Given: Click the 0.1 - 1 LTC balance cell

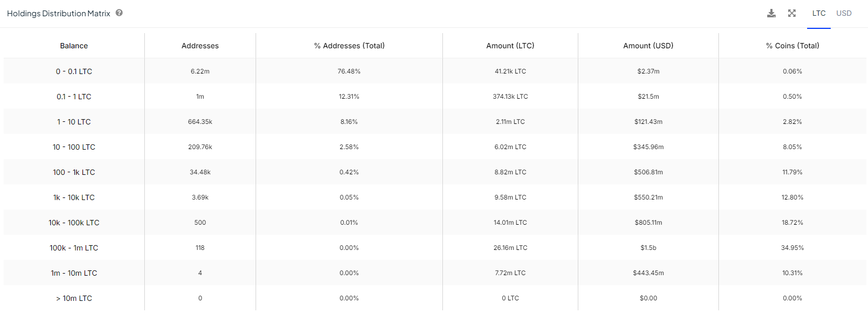Looking at the screenshot, I should pyautogui.click(x=74, y=97).
